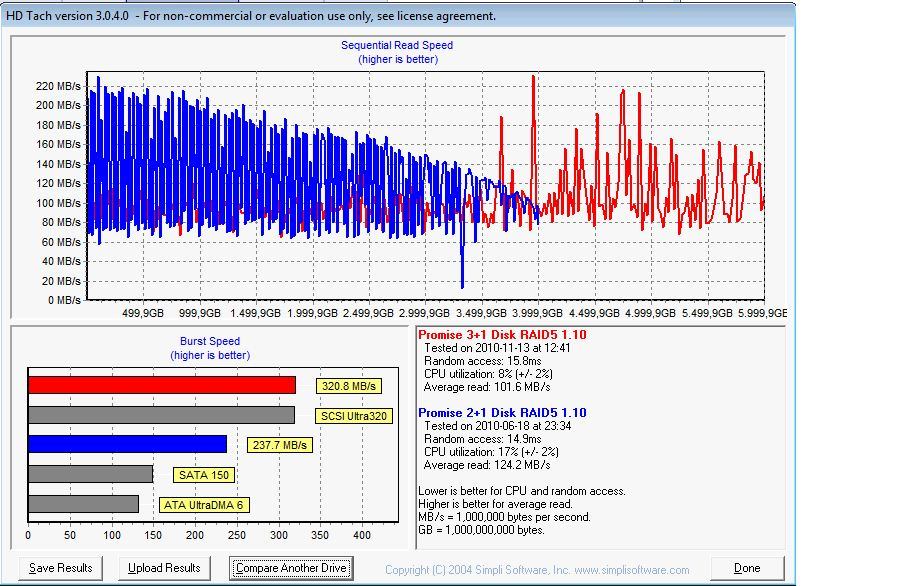Screen dimensions: 903x586
Task: Click the Promise 3+1 Disk RAID5 1.10 heading
Action: tap(502, 334)
